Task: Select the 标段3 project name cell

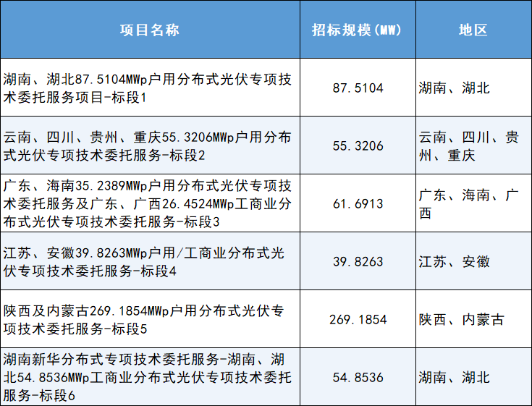Action: pyautogui.click(x=150, y=203)
